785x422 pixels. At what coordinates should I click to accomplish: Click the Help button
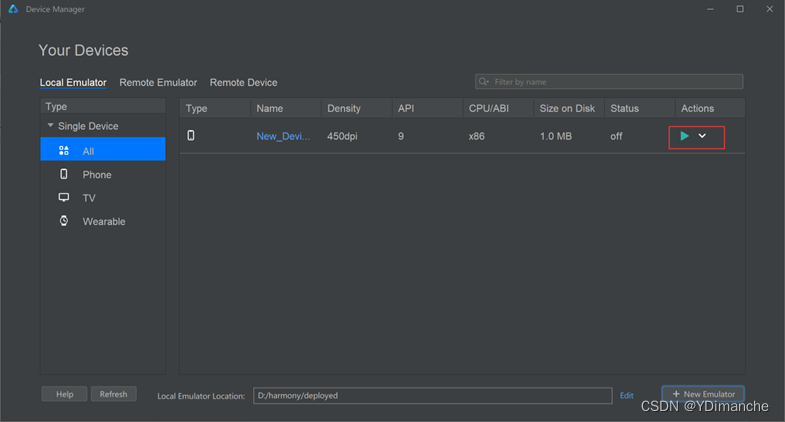tap(65, 394)
